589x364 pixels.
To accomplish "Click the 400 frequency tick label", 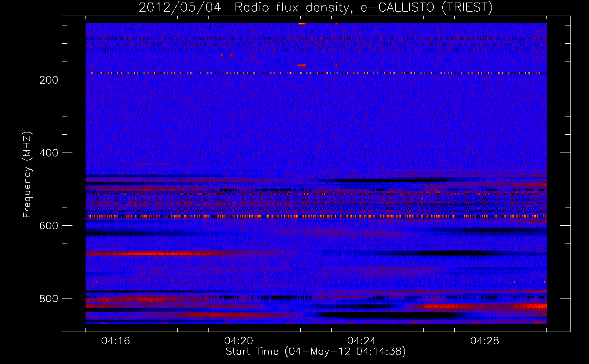I will pyautogui.click(x=49, y=153).
